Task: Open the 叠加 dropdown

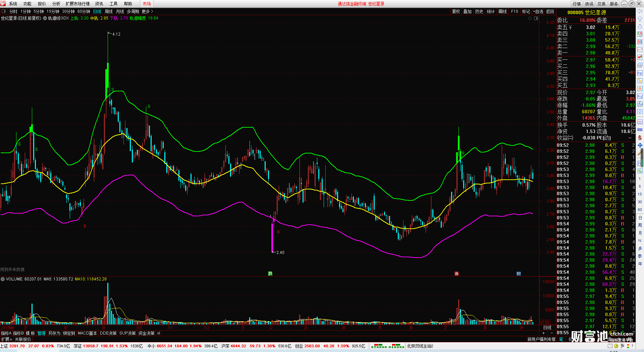Action: coord(467,11)
